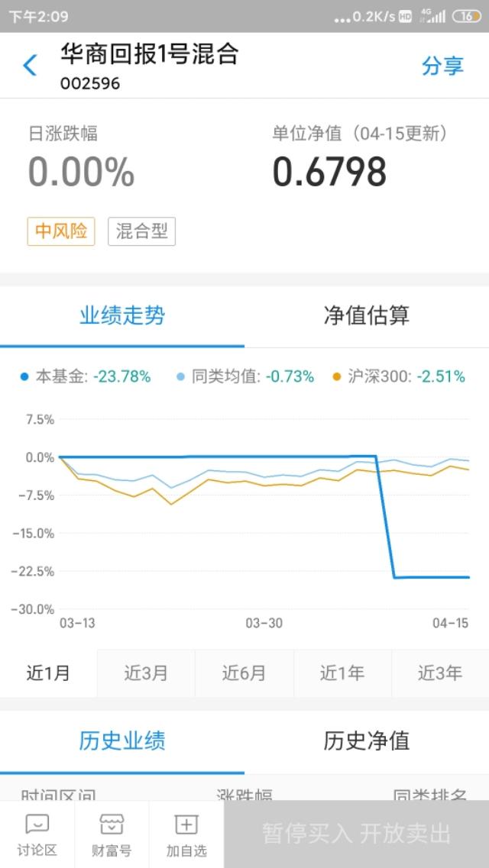Tap the signal strength icon
The width and height of the screenshot is (489, 868).
pyautogui.click(x=436, y=16)
